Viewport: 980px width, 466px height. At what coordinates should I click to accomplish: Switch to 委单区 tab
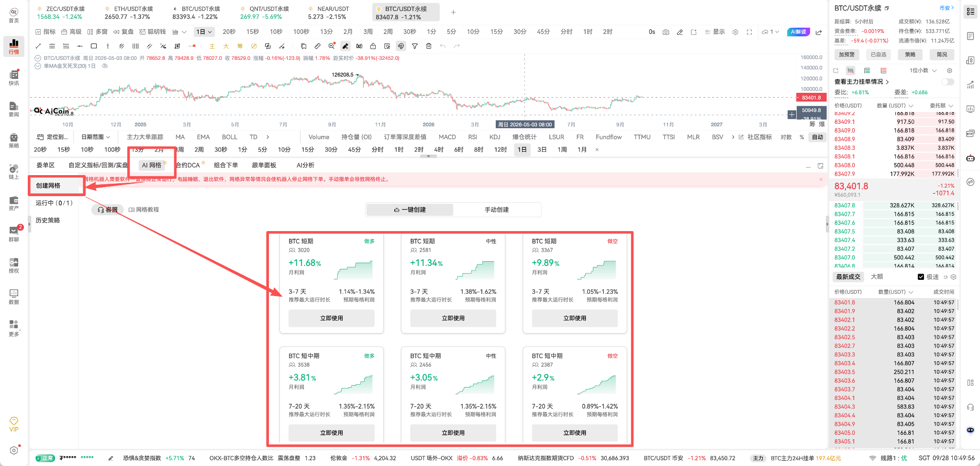45,165
